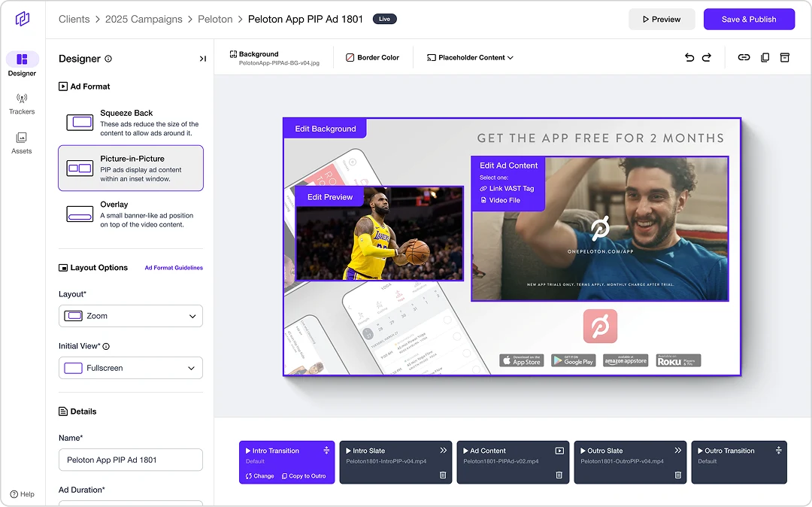Play the Outro Slate segment

(583, 451)
